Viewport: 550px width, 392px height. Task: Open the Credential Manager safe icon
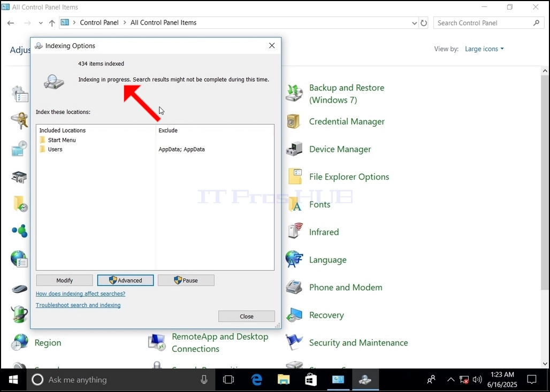coord(294,121)
